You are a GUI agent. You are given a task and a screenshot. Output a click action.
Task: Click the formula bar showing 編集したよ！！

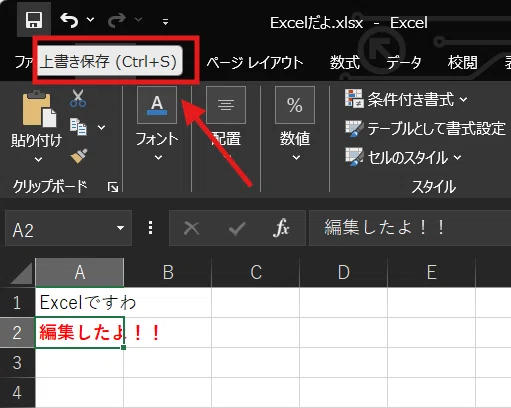click(410, 228)
